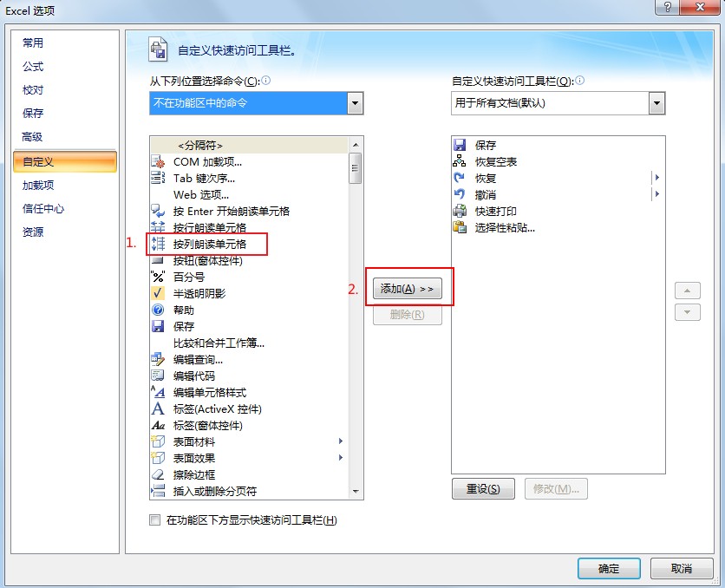Expand the 表面效果 submenu arrow
This screenshot has height=588, width=725.
(341, 458)
